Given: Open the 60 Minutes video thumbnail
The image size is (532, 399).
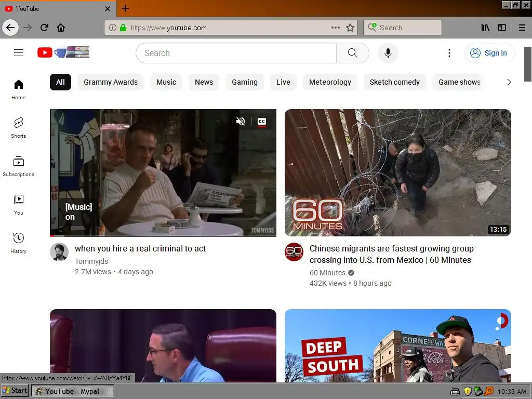Looking at the screenshot, I should 397,172.
